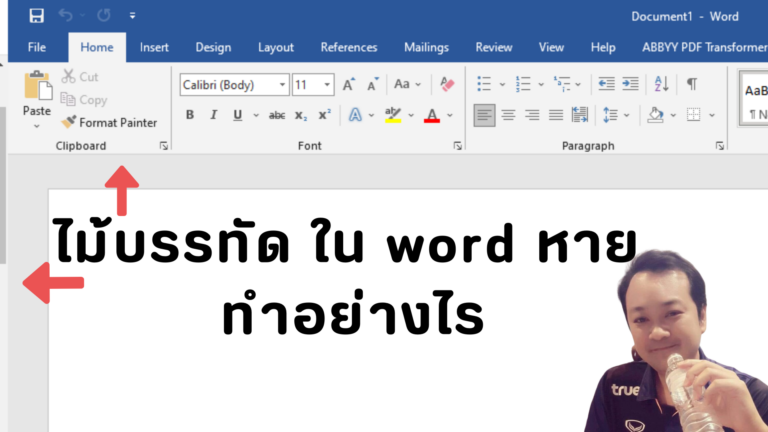This screenshot has height=432, width=768.
Task: Center align the text
Action: [508, 115]
